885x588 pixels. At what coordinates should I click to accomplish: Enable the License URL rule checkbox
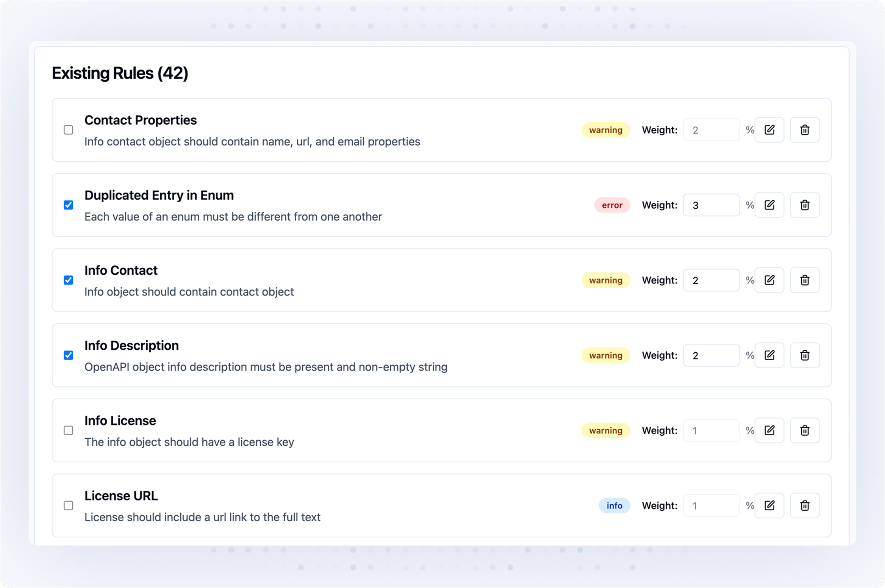click(x=69, y=505)
